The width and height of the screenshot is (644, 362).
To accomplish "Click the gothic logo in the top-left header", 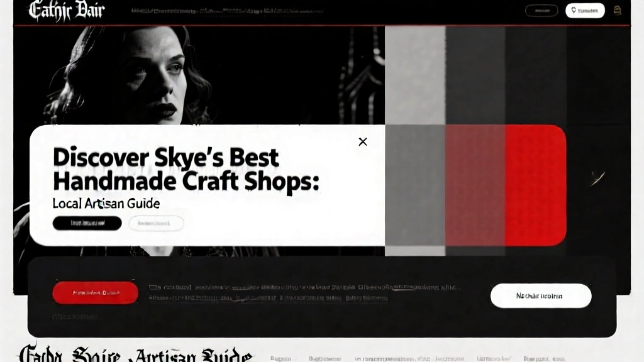I will (67, 11).
